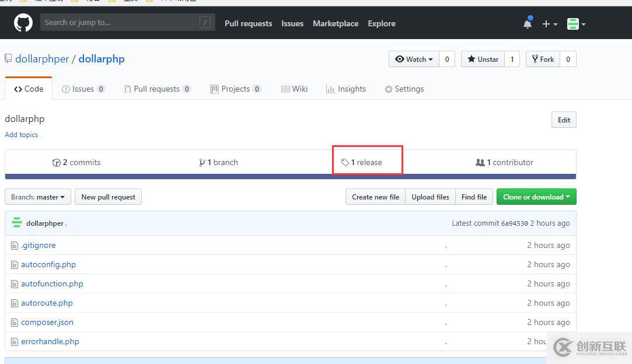Open composer.json file
Image resolution: width=632 pixels, height=364 pixels.
coord(47,323)
